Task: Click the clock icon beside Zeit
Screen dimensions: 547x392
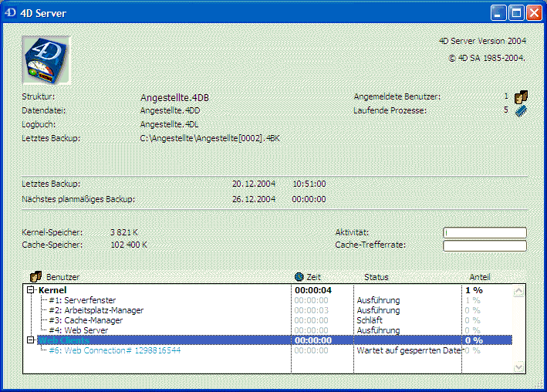Action: coord(299,276)
